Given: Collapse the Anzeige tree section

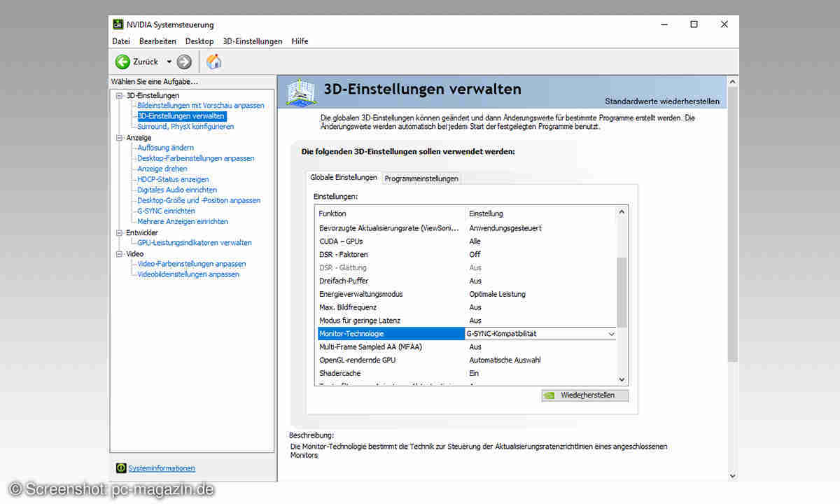Looking at the screenshot, I should 119,138.
